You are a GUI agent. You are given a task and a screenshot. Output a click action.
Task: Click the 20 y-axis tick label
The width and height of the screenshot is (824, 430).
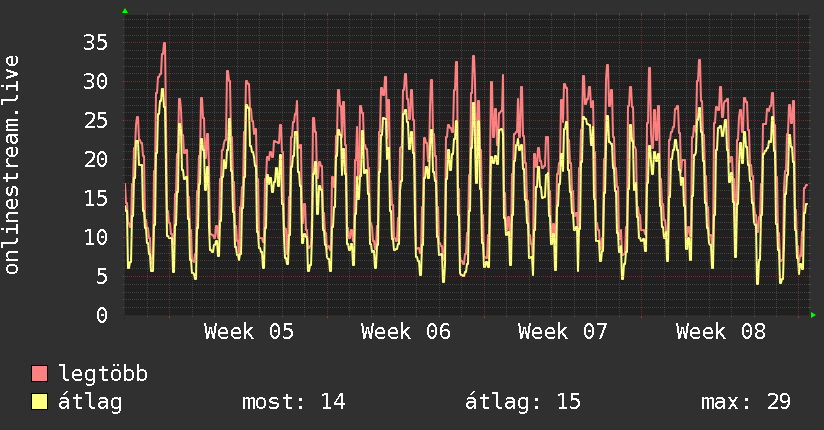[96, 159]
